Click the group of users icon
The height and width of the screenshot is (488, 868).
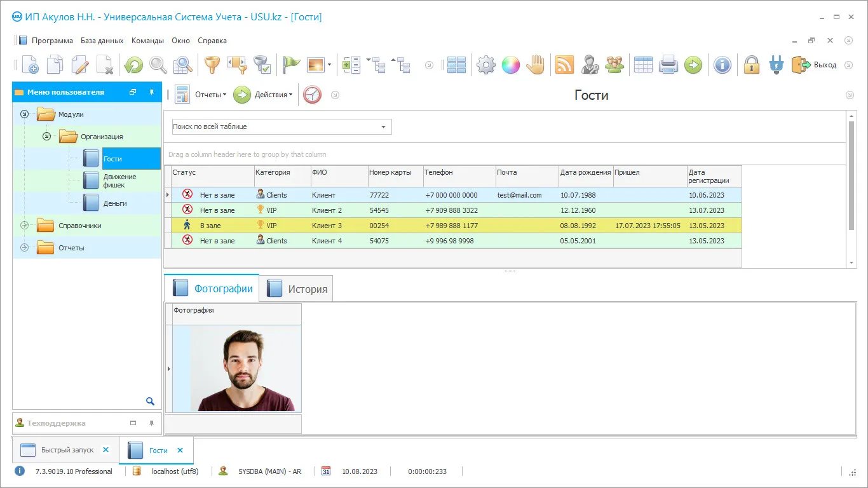[x=614, y=65]
